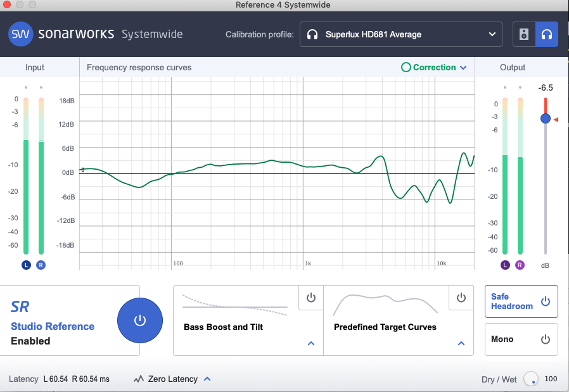Viewport: 569px width, 392px height.
Task: Open the Correction curve display dropdown
Action: pyautogui.click(x=463, y=68)
